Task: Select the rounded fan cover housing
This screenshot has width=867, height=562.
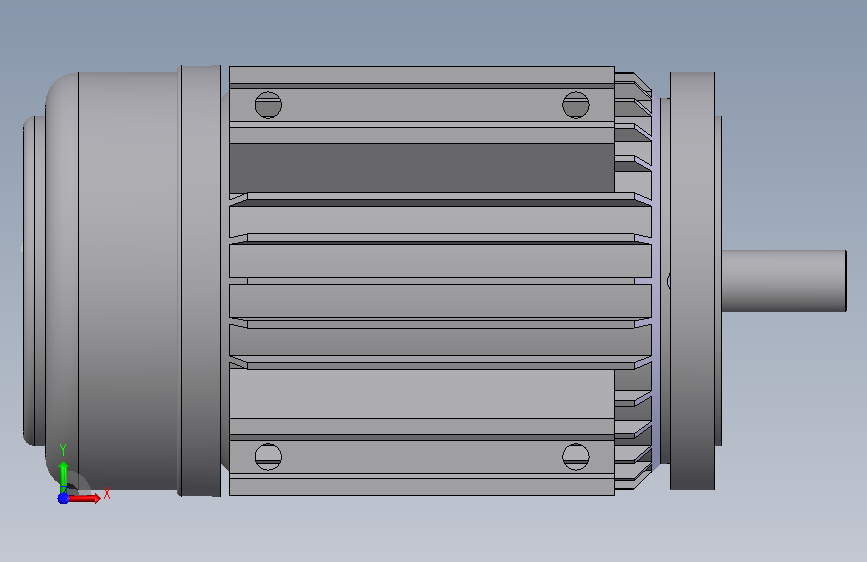Action: point(113,280)
